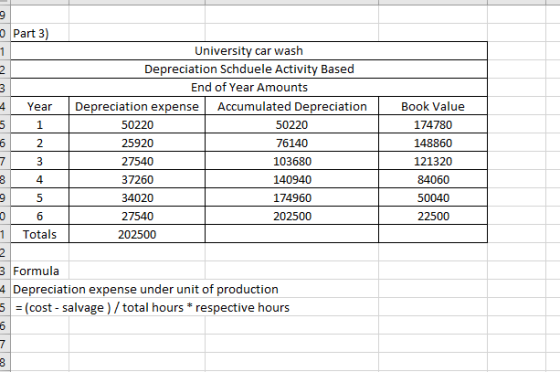Select year 1 accumulated depreciation 50220
This screenshot has height=372, width=560.
[x=292, y=125]
